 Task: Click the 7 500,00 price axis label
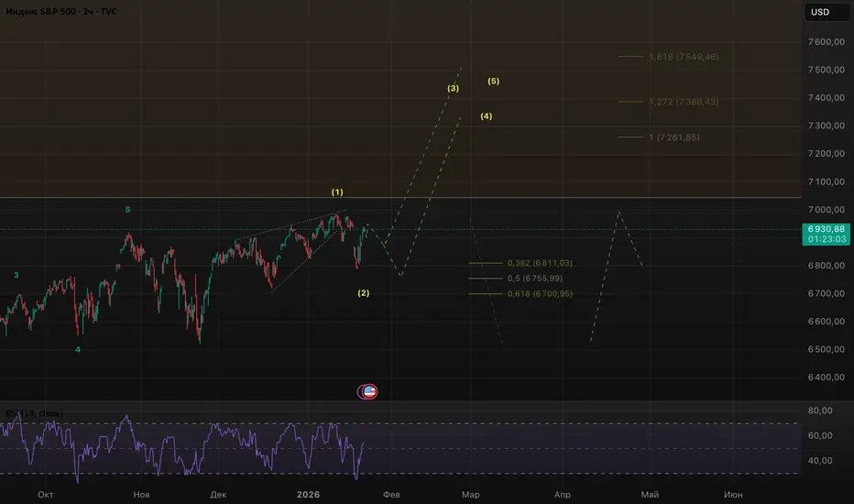(827, 70)
